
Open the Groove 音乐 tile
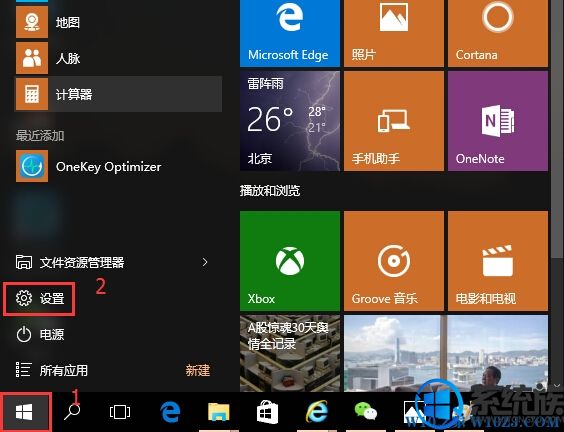point(394,261)
